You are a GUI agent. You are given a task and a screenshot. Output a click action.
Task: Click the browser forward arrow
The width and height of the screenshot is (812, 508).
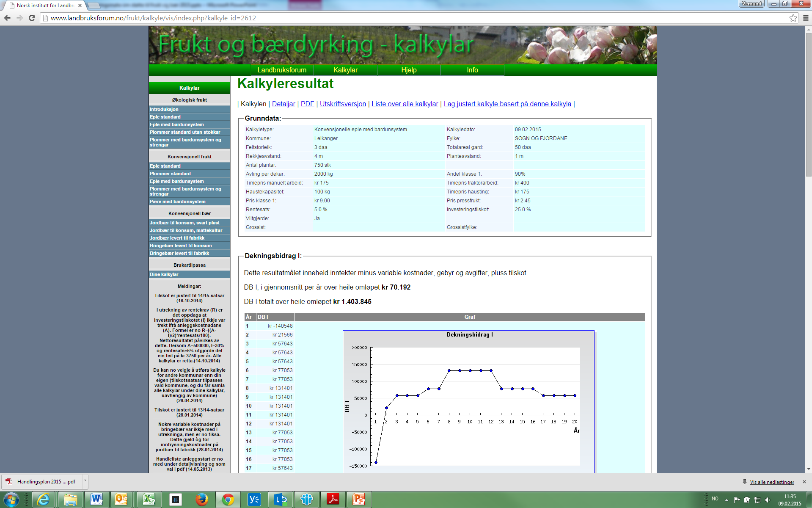click(x=19, y=18)
